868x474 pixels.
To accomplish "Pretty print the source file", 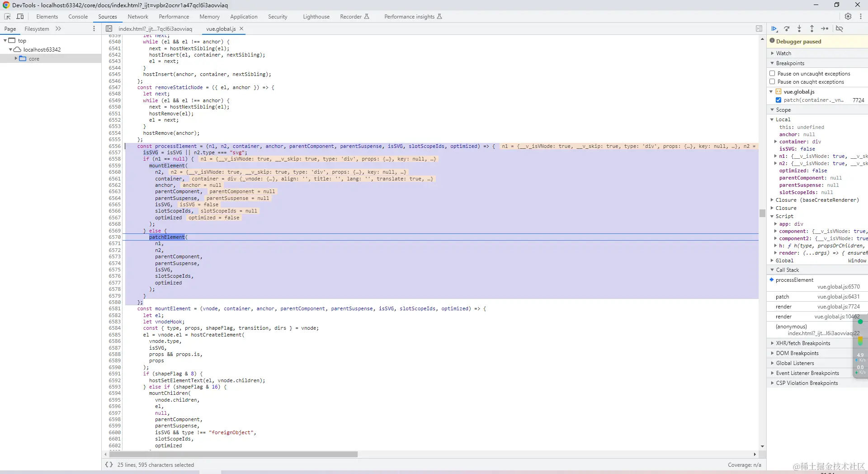I will (x=109, y=465).
